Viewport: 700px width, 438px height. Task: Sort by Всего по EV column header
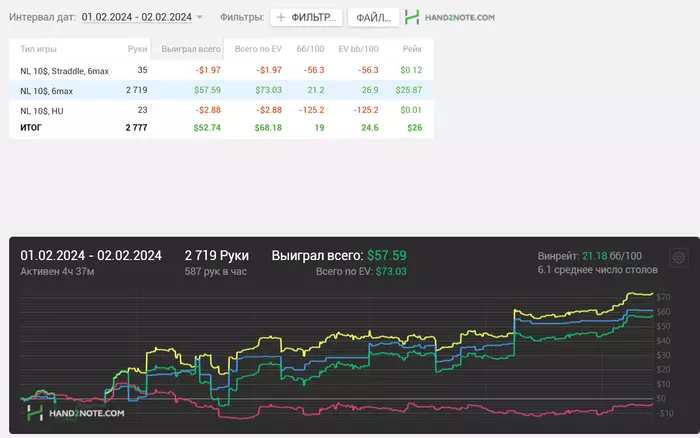(258, 49)
